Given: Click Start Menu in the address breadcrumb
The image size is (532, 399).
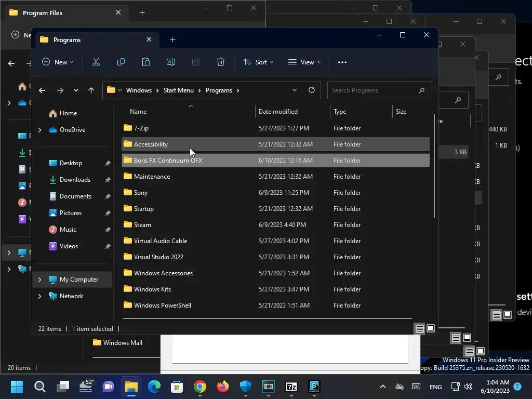Looking at the screenshot, I should point(179,90).
